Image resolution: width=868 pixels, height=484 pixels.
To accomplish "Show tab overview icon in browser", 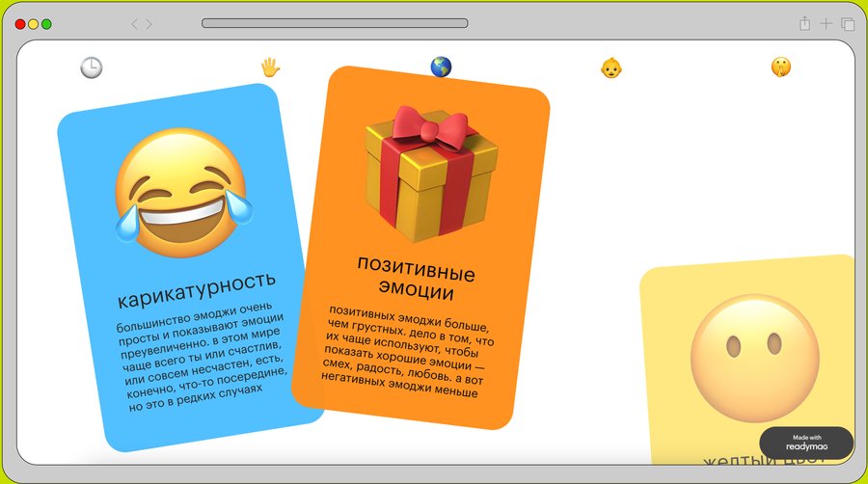I will click(x=848, y=24).
